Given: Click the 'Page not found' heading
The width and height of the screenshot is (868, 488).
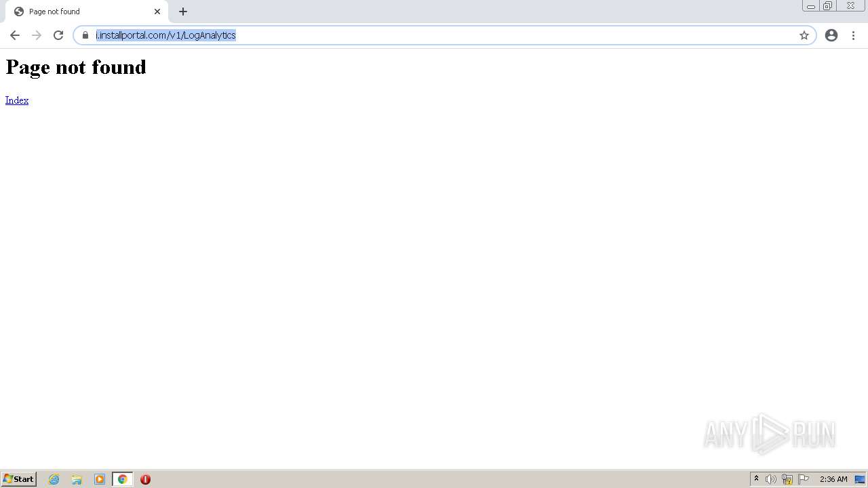Looking at the screenshot, I should point(76,67).
